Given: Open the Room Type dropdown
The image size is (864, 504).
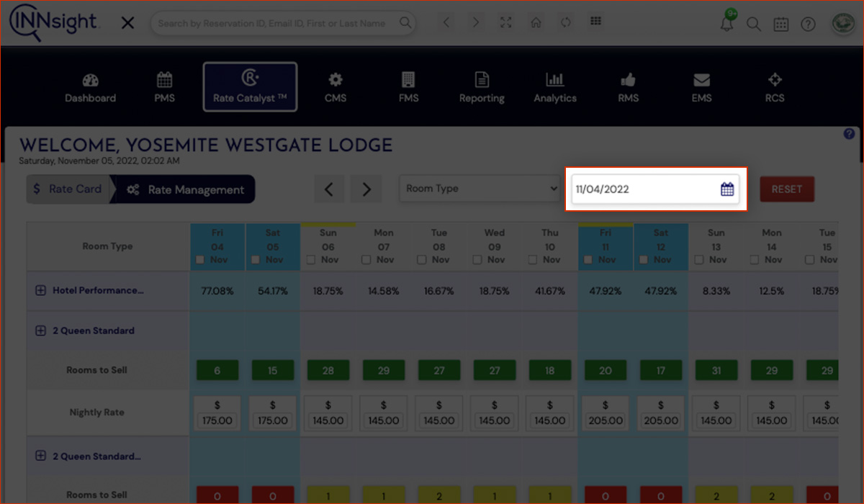Looking at the screenshot, I should [x=480, y=189].
